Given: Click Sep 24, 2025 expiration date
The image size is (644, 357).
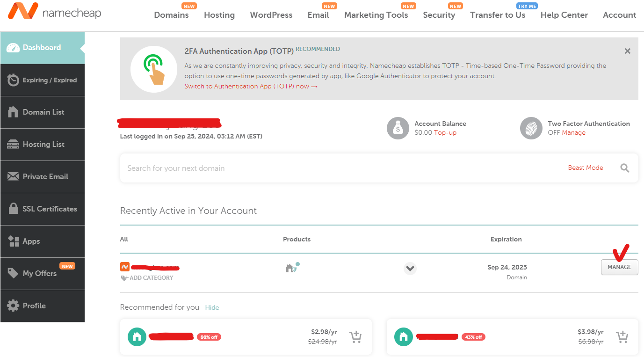Looking at the screenshot, I should pos(507,267).
